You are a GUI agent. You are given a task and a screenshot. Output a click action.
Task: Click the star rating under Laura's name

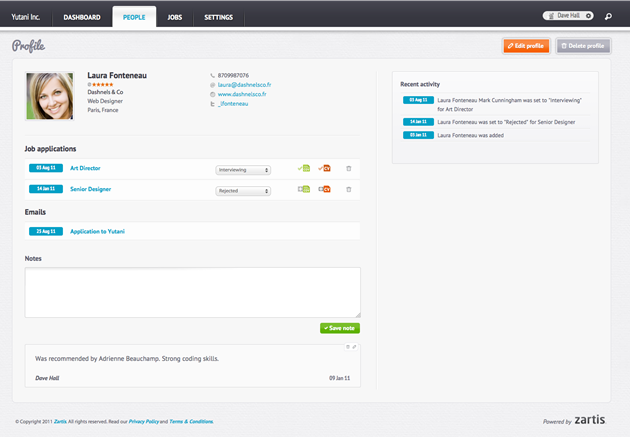coord(102,85)
